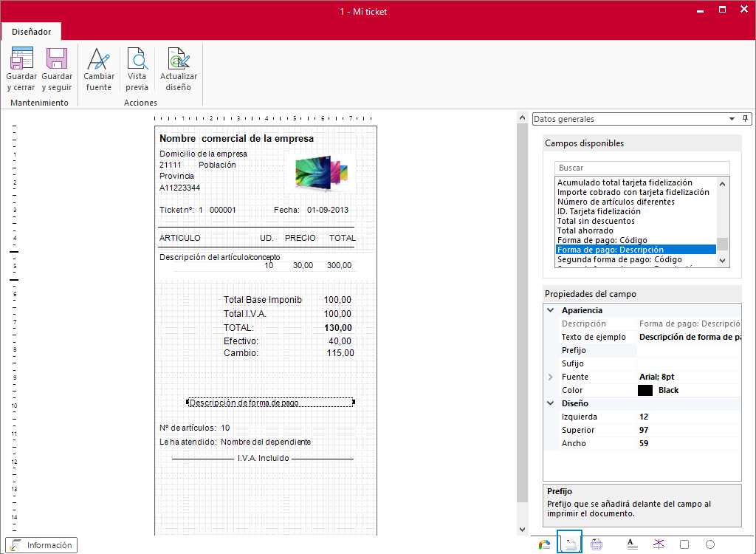Click the Superior value 97
The width and height of the screenshot is (756, 554).
[690, 431]
